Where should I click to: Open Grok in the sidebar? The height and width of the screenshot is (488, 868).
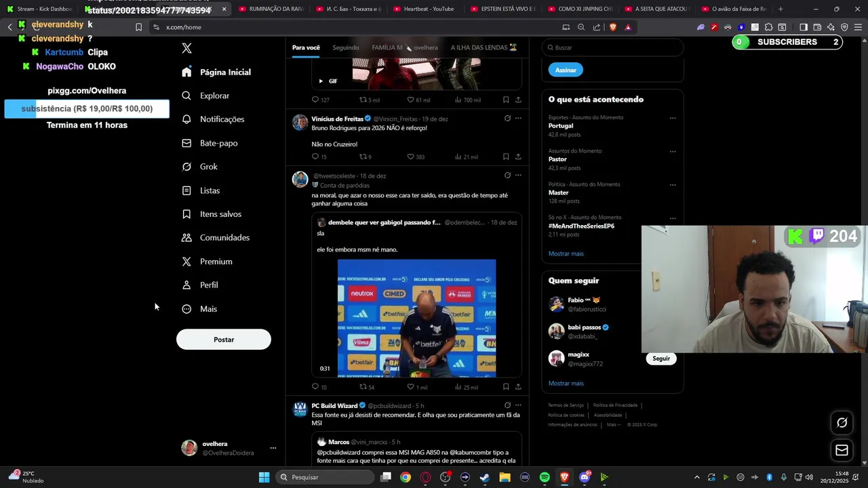[x=199, y=167]
